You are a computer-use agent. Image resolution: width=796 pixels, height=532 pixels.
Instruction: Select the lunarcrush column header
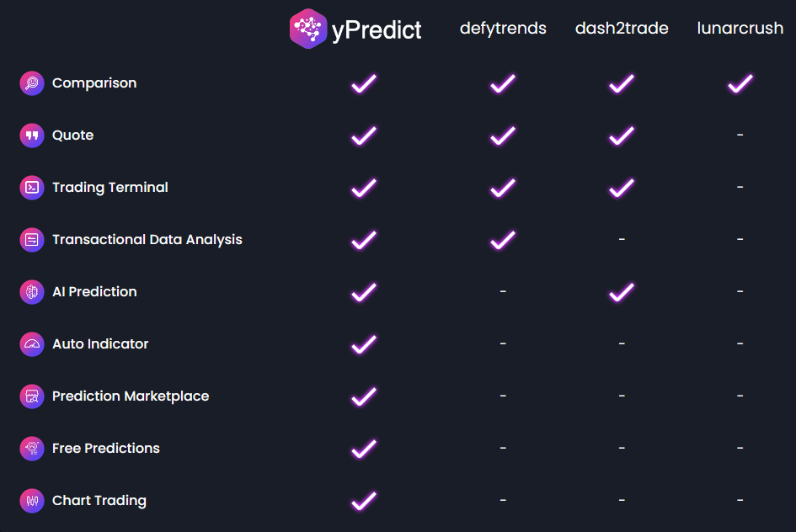pyautogui.click(x=740, y=29)
